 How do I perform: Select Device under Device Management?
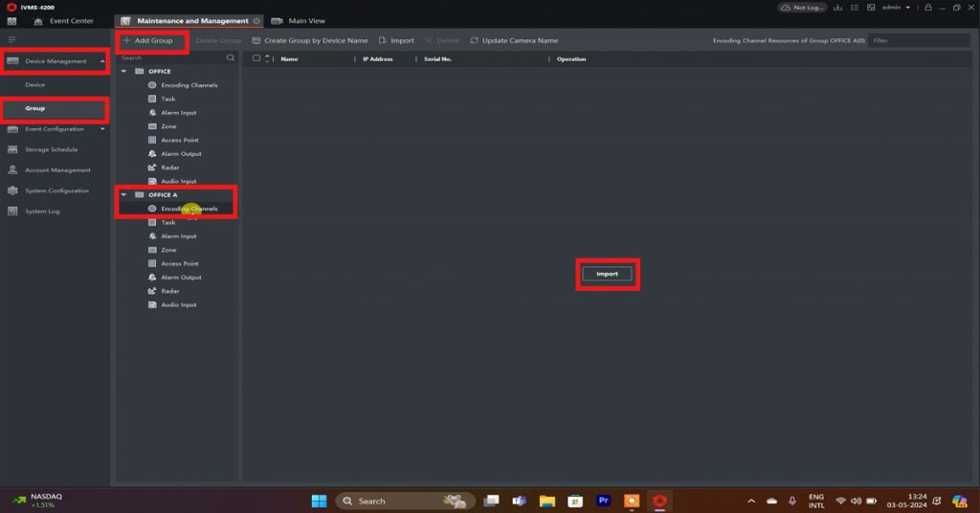pyautogui.click(x=35, y=85)
